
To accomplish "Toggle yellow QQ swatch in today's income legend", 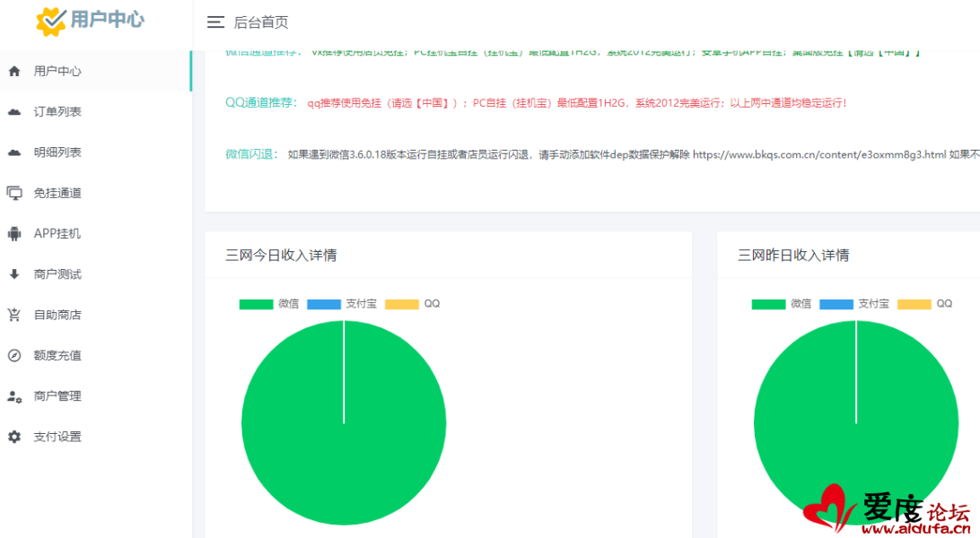I will [x=402, y=304].
